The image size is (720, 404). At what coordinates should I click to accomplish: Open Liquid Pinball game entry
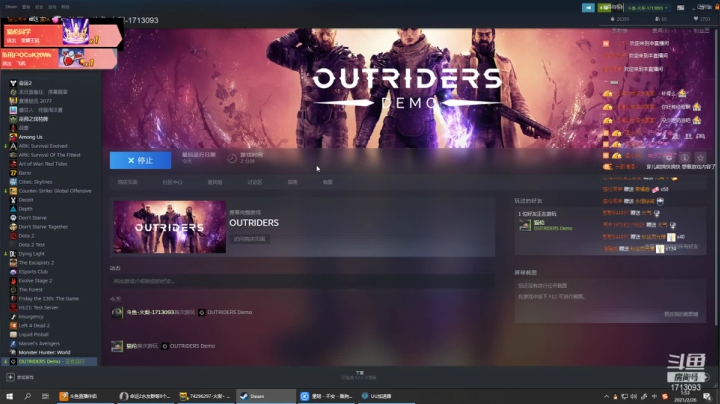(33, 335)
